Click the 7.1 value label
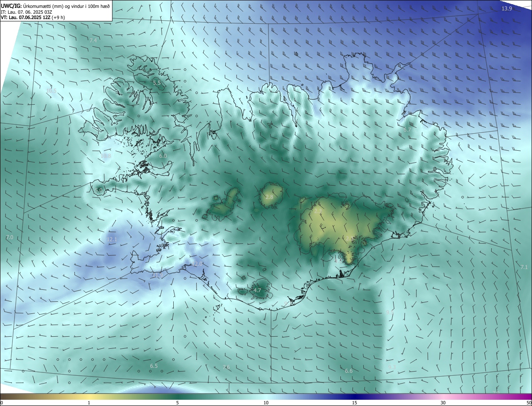This screenshot has height=406, width=532. click(x=524, y=267)
